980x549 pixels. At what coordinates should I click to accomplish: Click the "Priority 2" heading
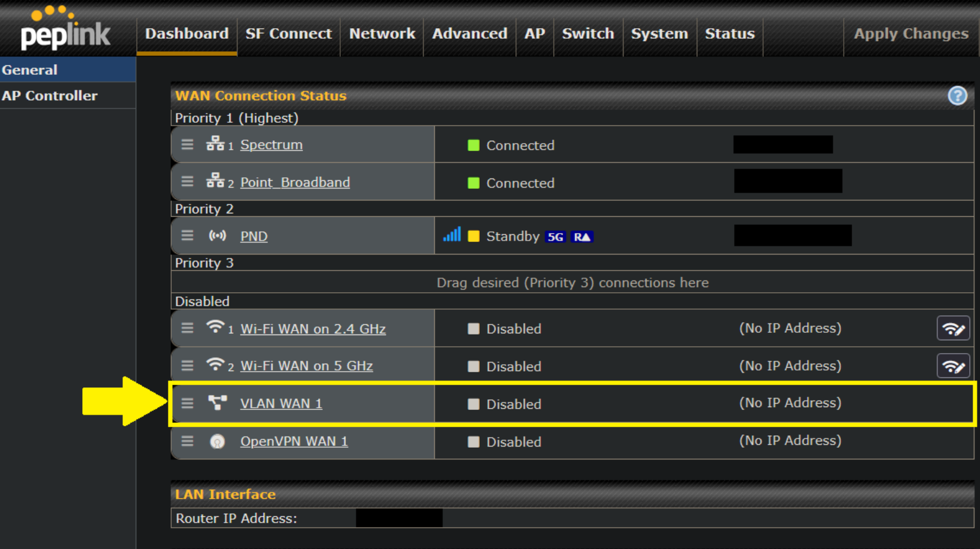[204, 209]
